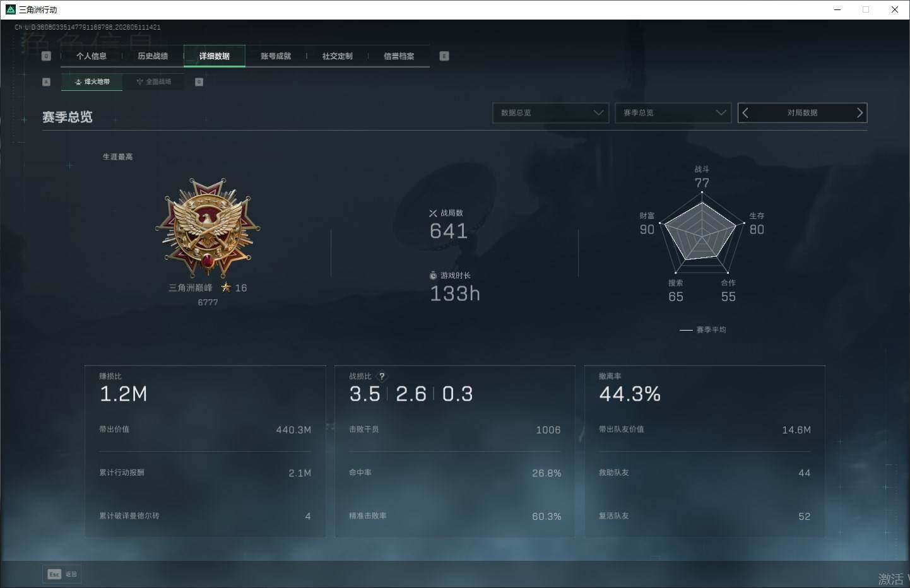
Task: Click the Q key hint icon
Action: 46,56
